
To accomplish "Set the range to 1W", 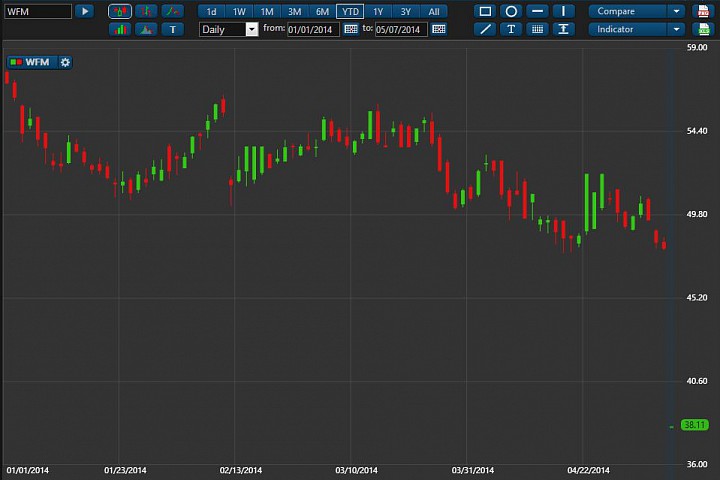I will pyautogui.click(x=239, y=11).
